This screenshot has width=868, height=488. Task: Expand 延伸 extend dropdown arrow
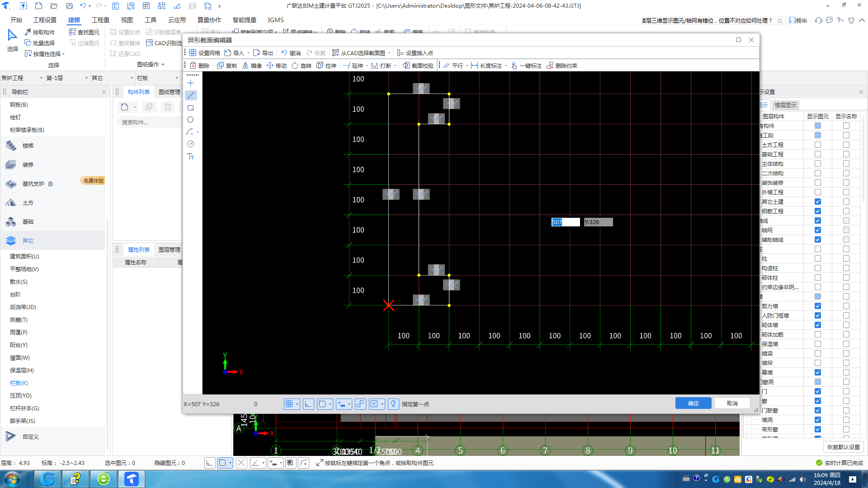367,66
